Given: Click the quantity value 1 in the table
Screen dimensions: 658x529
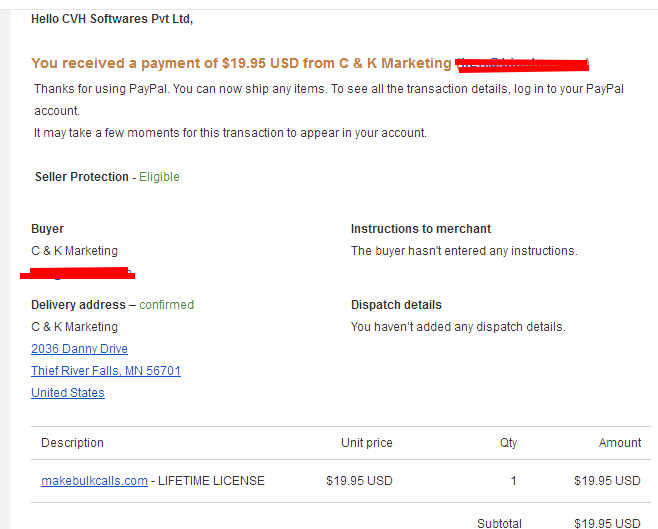Looking at the screenshot, I should click(x=513, y=481).
